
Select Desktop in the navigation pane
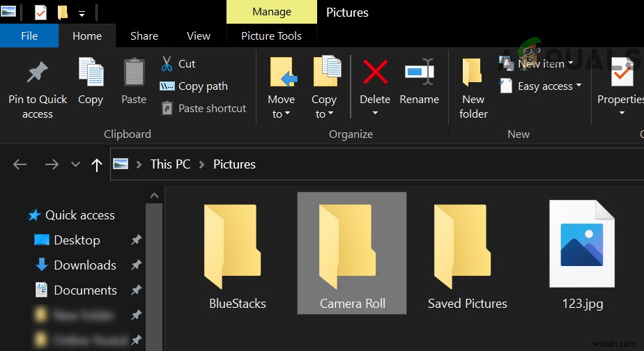(77, 240)
